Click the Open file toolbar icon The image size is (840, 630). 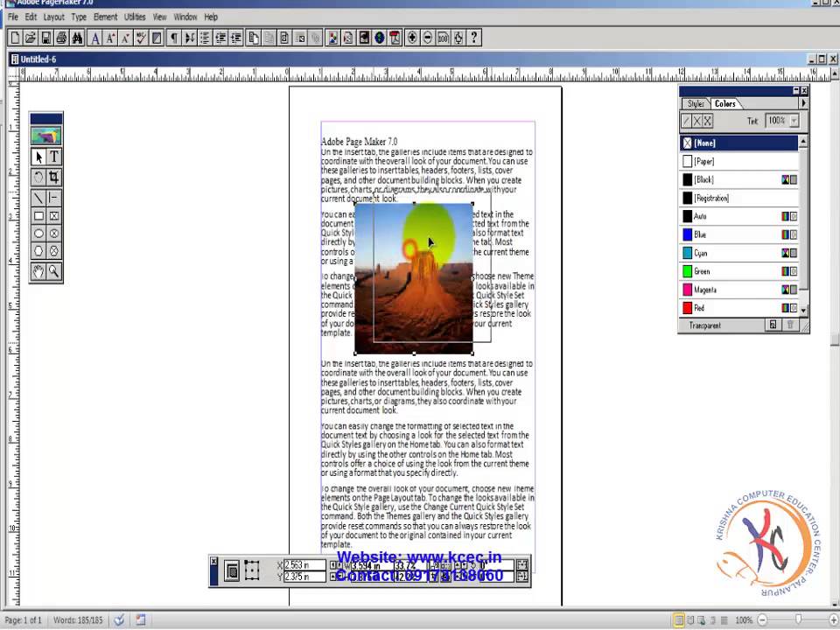31,38
